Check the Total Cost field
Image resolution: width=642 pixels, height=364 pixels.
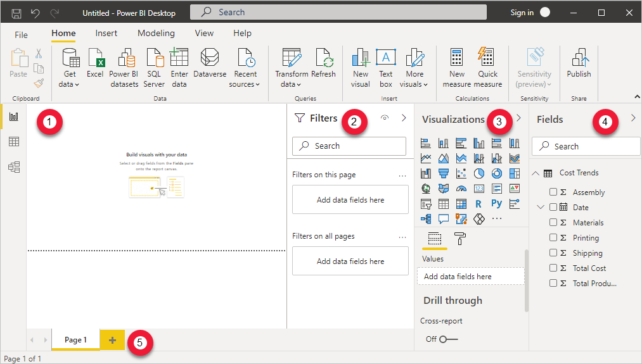553,268
